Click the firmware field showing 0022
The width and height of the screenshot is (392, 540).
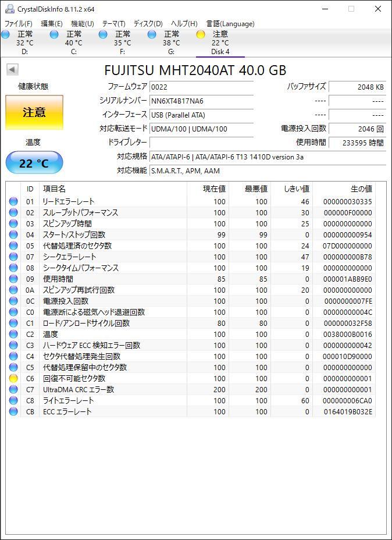tap(201, 87)
